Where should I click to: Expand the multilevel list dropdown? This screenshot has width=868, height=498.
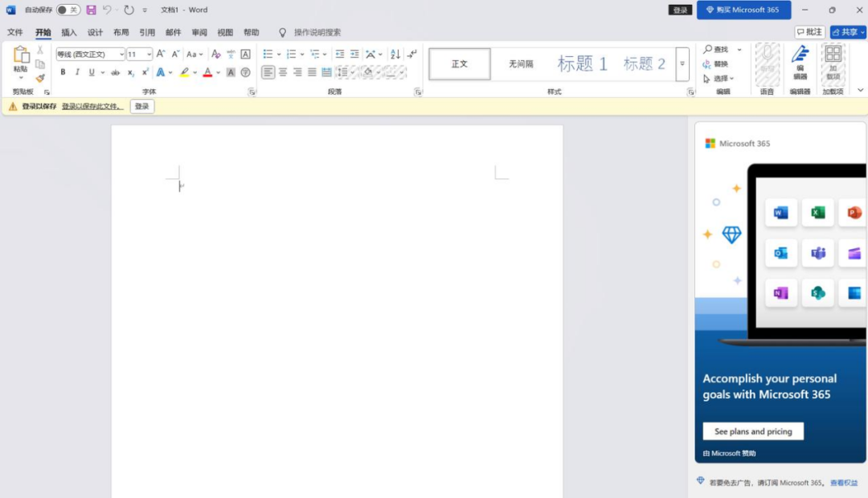[x=325, y=55]
